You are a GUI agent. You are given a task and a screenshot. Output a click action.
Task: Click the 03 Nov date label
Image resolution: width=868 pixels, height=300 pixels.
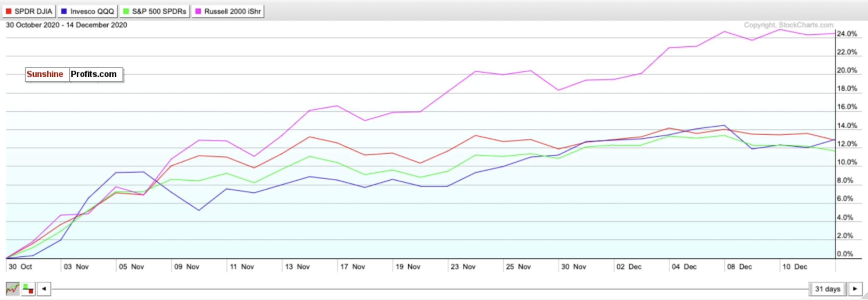76,267
